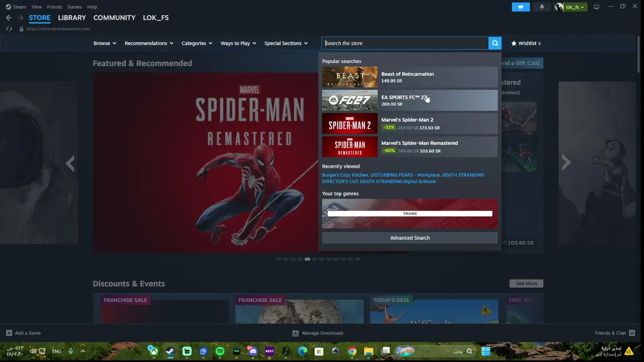The height and width of the screenshot is (362, 644).
Task: Click the Steam logo in the title bar
Action: pos(8,7)
